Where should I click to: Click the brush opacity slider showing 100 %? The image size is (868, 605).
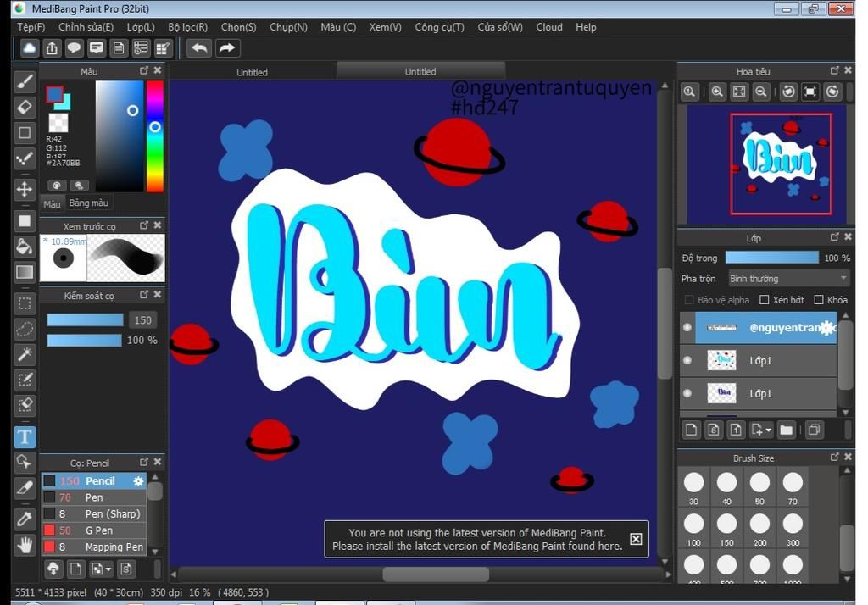click(85, 340)
